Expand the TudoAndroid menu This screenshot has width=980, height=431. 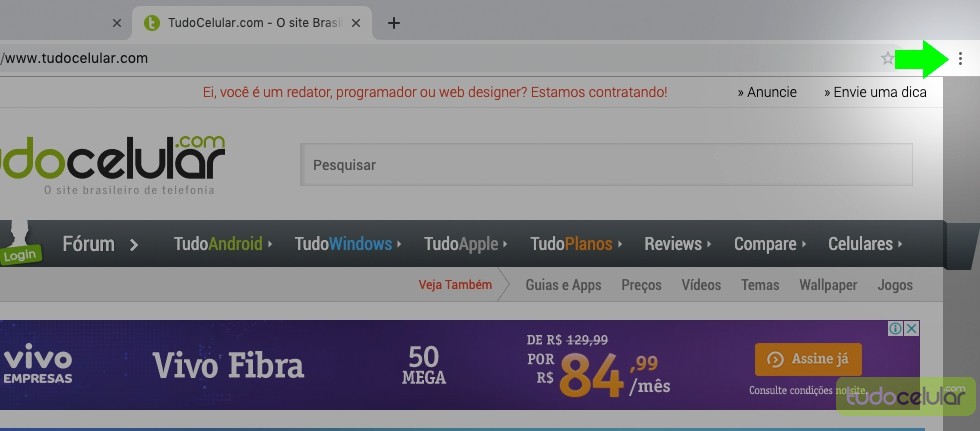tap(223, 244)
